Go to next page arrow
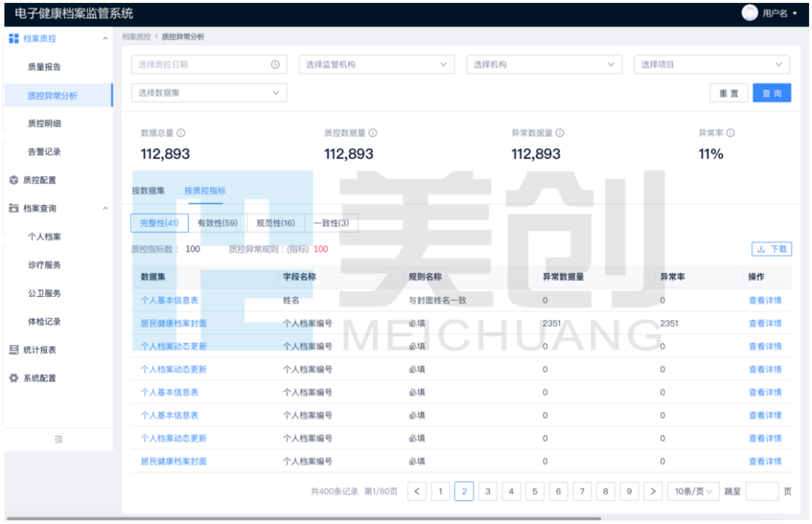 coord(653,492)
